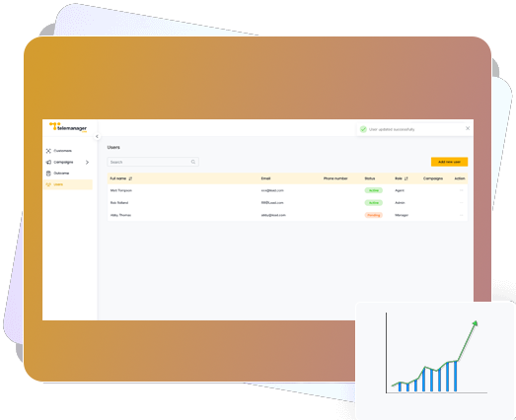Click the full name in the Manager row
The image size is (516, 420).
tap(120, 215)
